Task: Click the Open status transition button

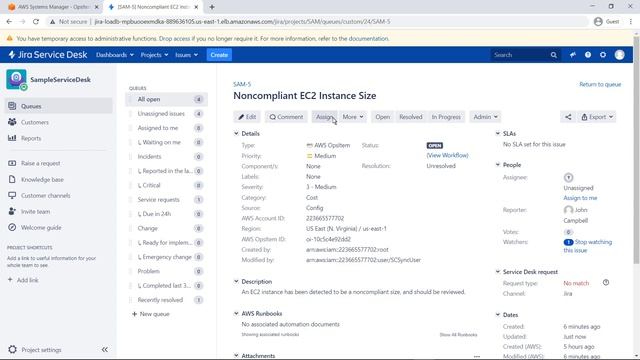Action: (382, 117)
